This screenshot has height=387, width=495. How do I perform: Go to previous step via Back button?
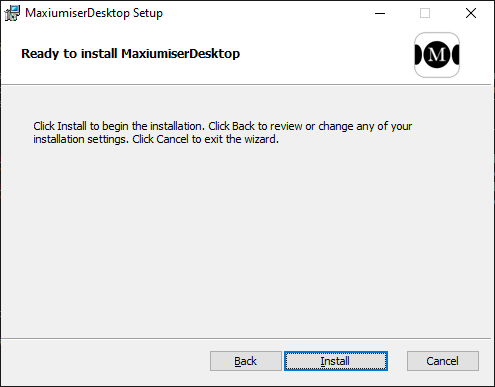point(246,361)
